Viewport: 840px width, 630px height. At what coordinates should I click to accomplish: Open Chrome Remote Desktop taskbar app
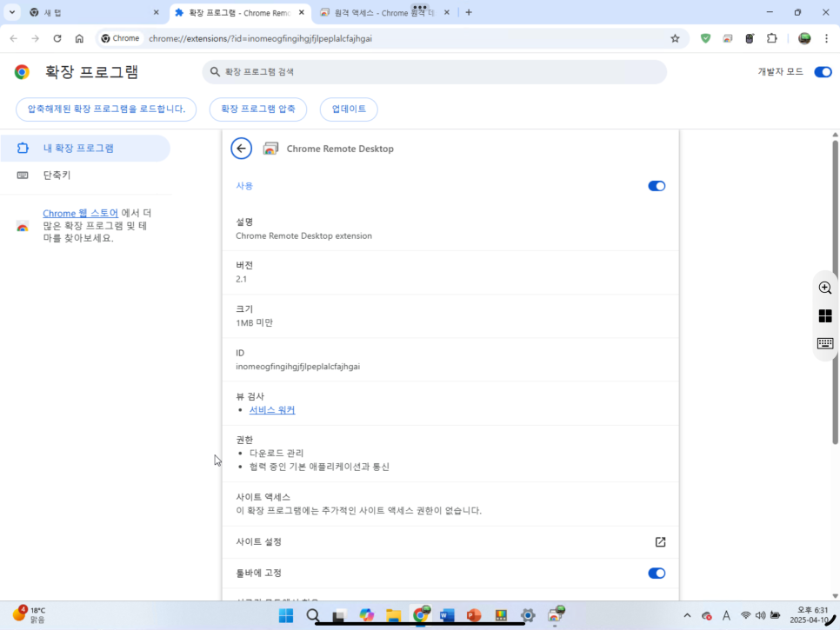click(x=556, y=614)
